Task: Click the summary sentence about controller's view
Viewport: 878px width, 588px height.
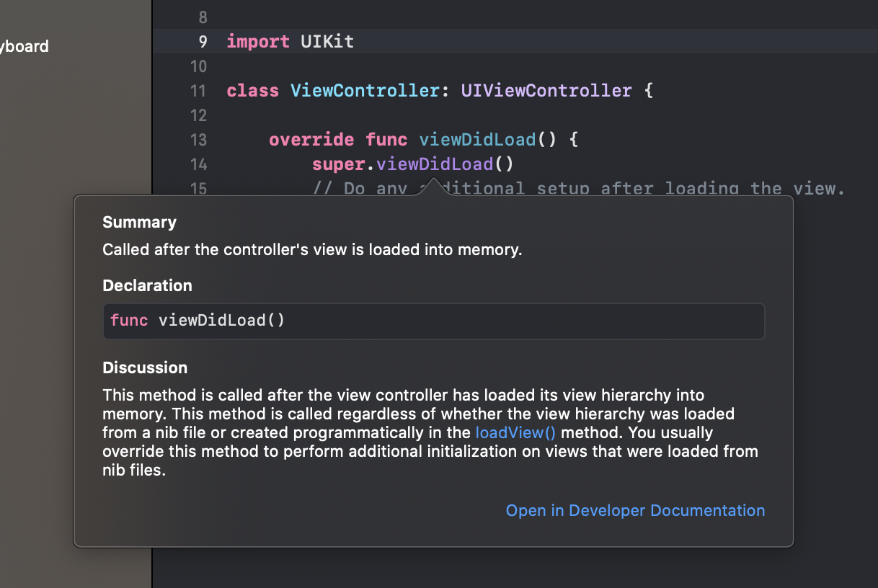Action: pos(312,250)
